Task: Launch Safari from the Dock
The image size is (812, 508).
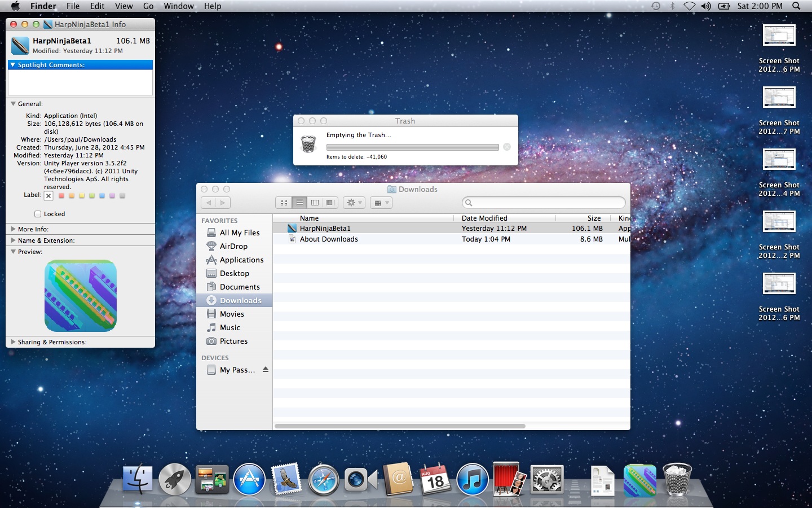Action: pyautogui.click(x=323, y=480)
